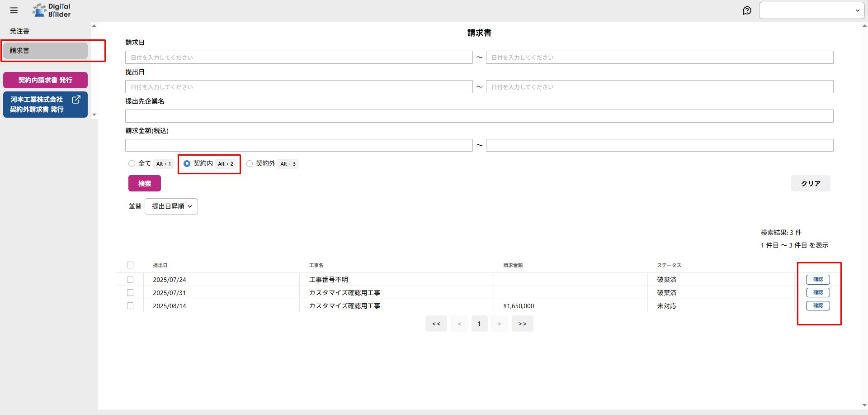The width and height of the screenshot is (868, 415).
Task: Click the 提出先企業名 input field
Action: coord(479,116)
